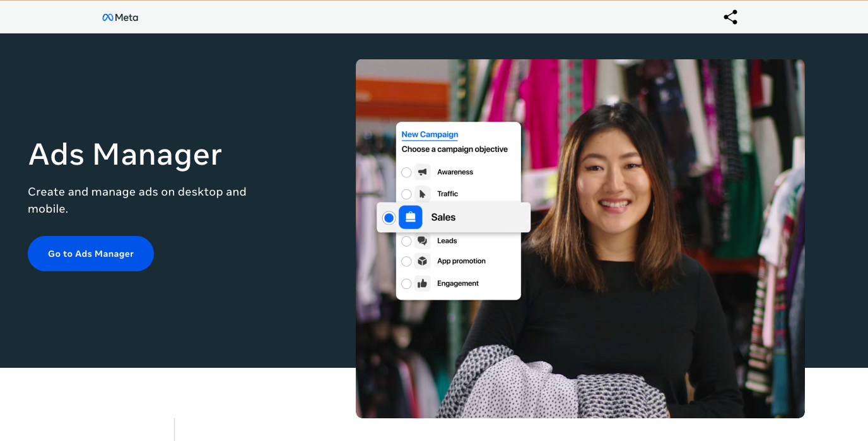
Task: Click the Awareness megaphone icon
Action: tap(423, 172)
